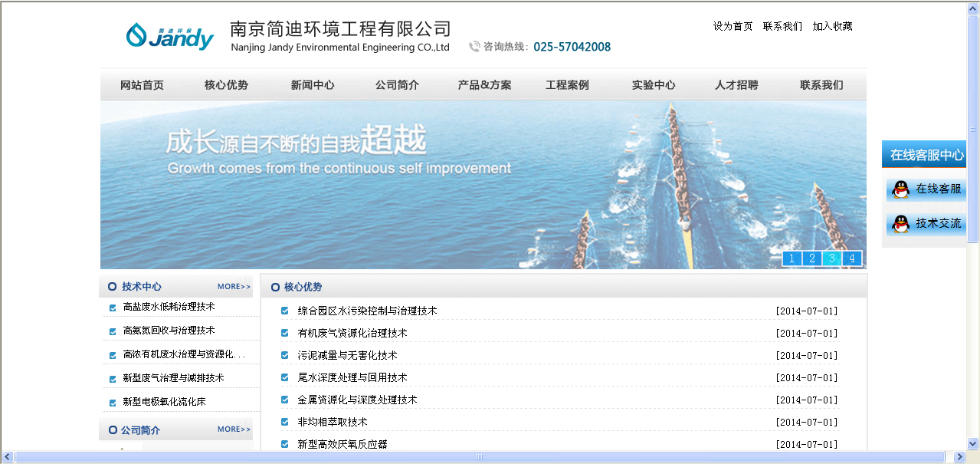This screenshot has height=464, width=980.
Task: Click the bullet icon next to 高盐废水低耗治理技术
Action: (113, 308)
